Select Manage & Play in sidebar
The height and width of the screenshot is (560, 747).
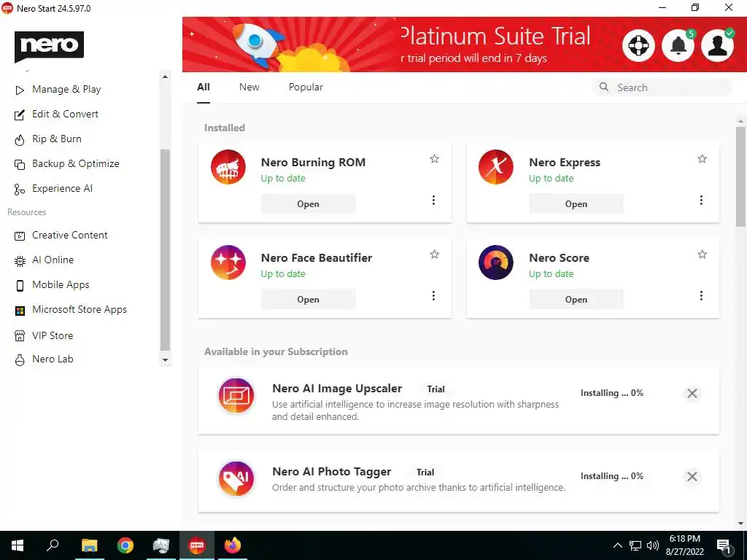(x=66, y=90)
